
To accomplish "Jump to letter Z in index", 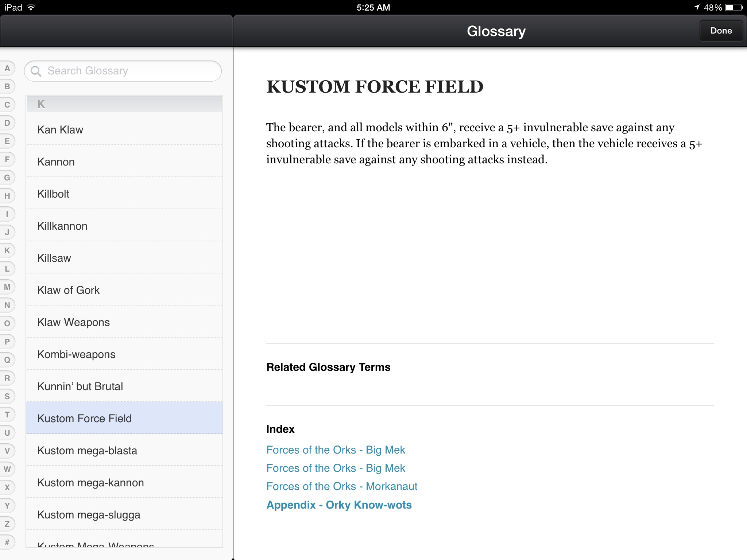I will point(7,524).
